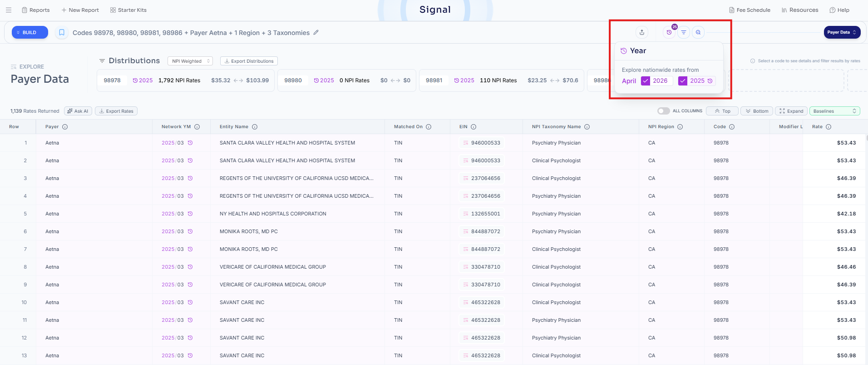Select the 98980 distribution card

pyautogui.click(x=347, y=80)
